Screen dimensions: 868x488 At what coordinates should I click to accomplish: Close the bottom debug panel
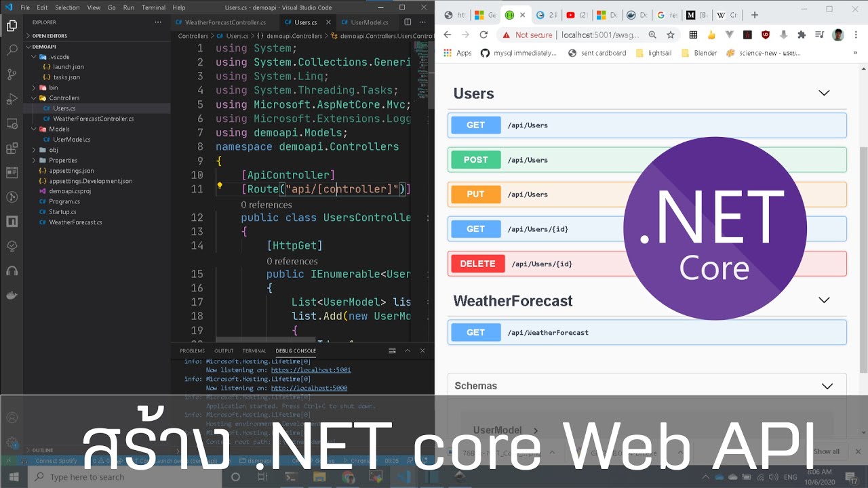(422, 350)
